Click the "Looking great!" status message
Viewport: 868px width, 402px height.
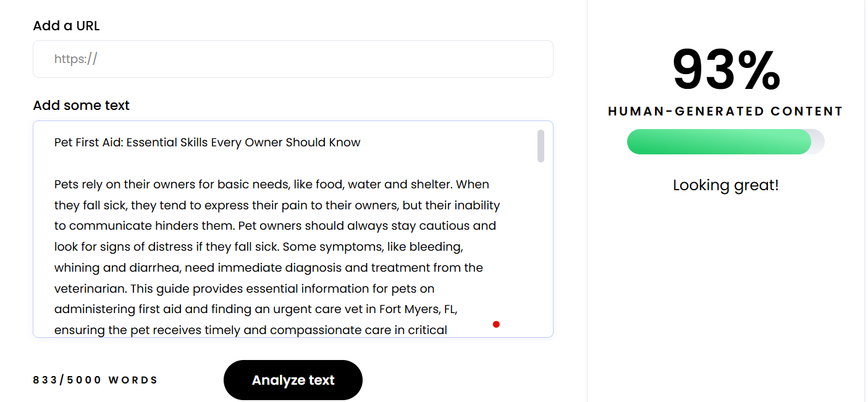coord(725,185)
